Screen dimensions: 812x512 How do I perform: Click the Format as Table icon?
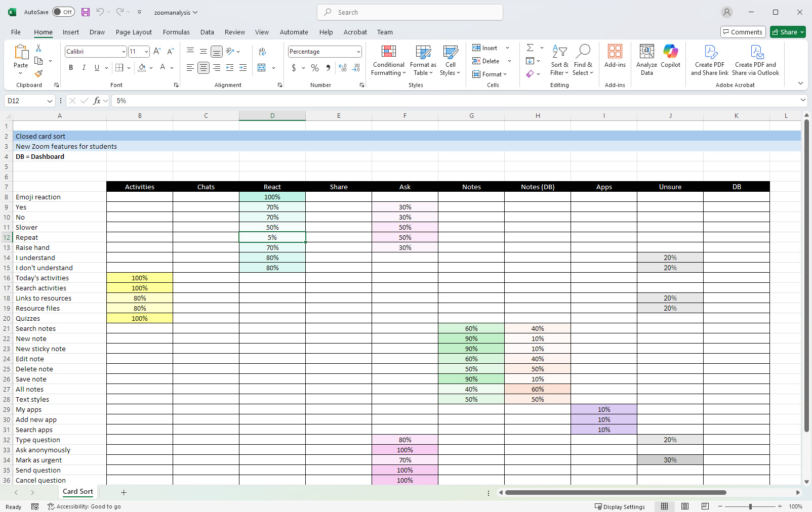click(423, 60)
